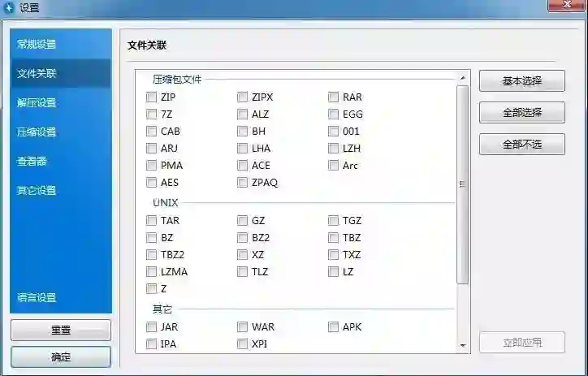Click the 立即应用 button

coord(521,342)
